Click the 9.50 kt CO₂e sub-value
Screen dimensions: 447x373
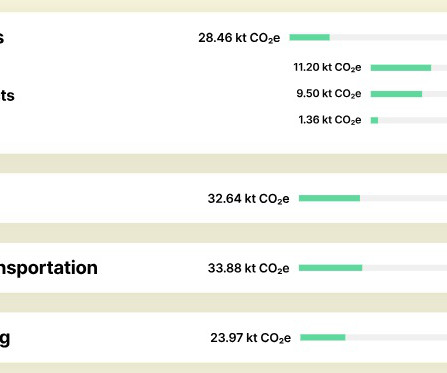click(x=329, y=94)
